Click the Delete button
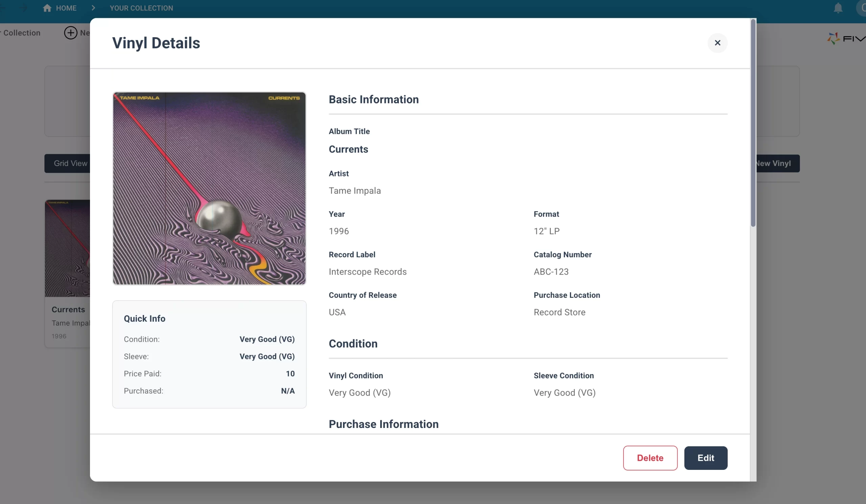 coord(650,458)
